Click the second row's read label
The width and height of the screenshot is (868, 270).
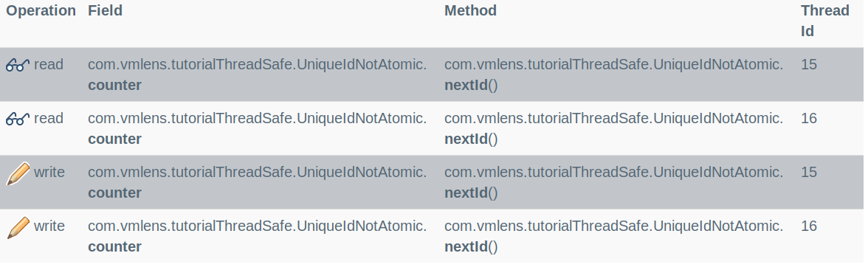click(49, 118)
